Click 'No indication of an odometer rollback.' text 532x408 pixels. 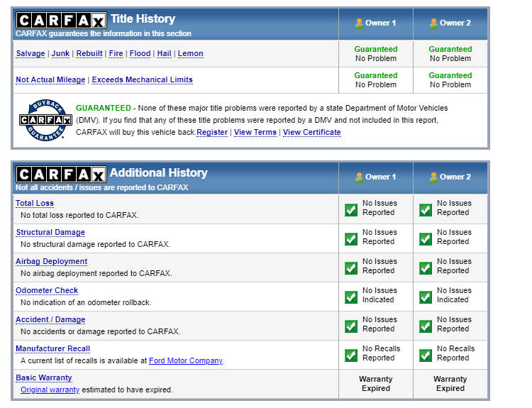[x=86, y=303]
